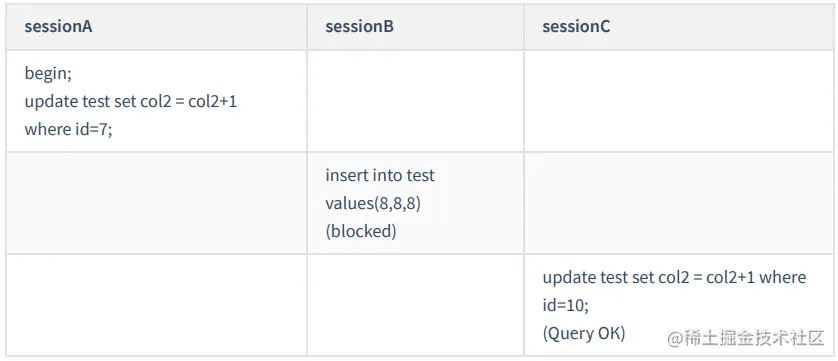Click the empty sessionB cell in last row
The image size is (838, 361).
(415, 305)
